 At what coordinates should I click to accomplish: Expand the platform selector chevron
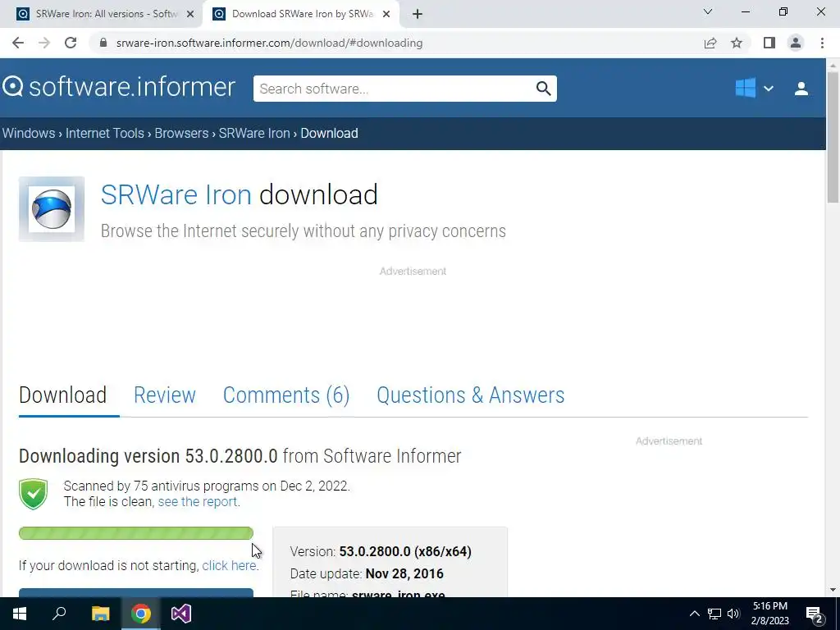(x=768, y=89)
